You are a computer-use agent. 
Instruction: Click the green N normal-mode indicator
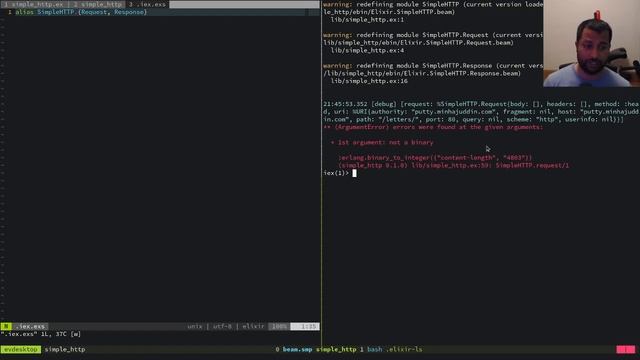[x=6, y=327]
